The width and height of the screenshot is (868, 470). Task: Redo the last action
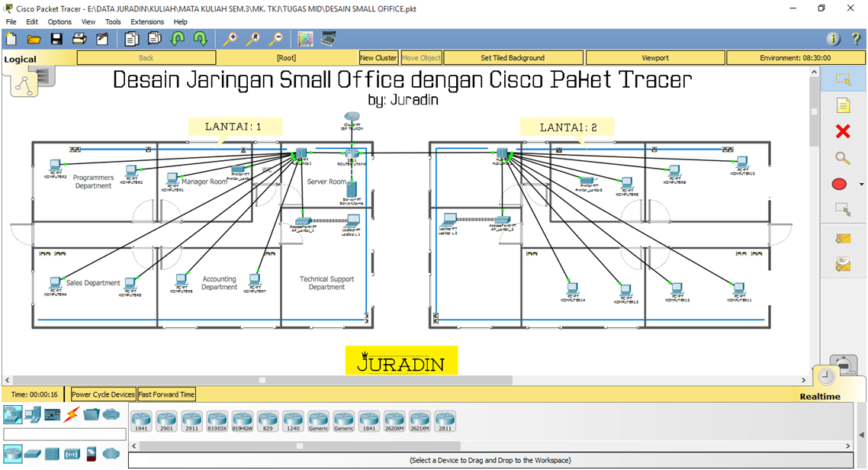coord(200,39)
